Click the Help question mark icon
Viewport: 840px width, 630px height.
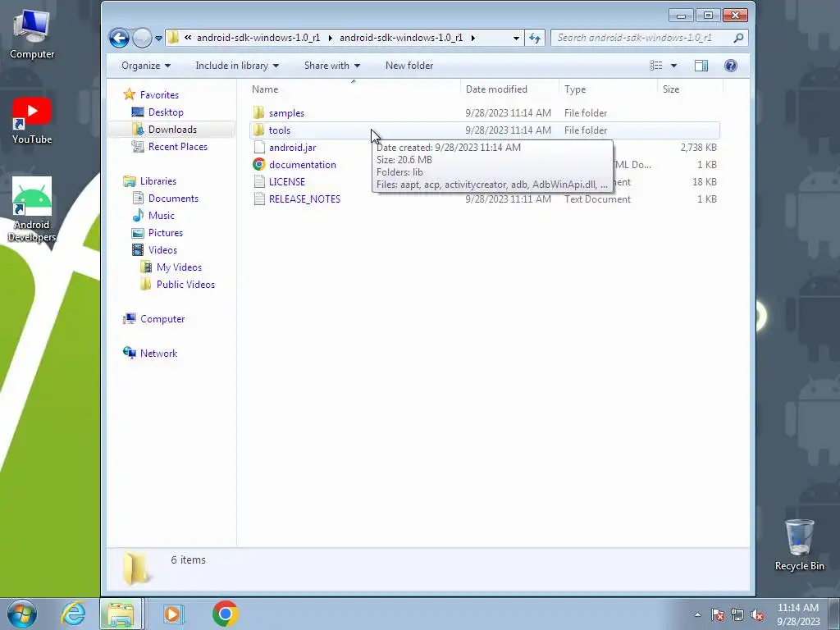pos(731,66)
